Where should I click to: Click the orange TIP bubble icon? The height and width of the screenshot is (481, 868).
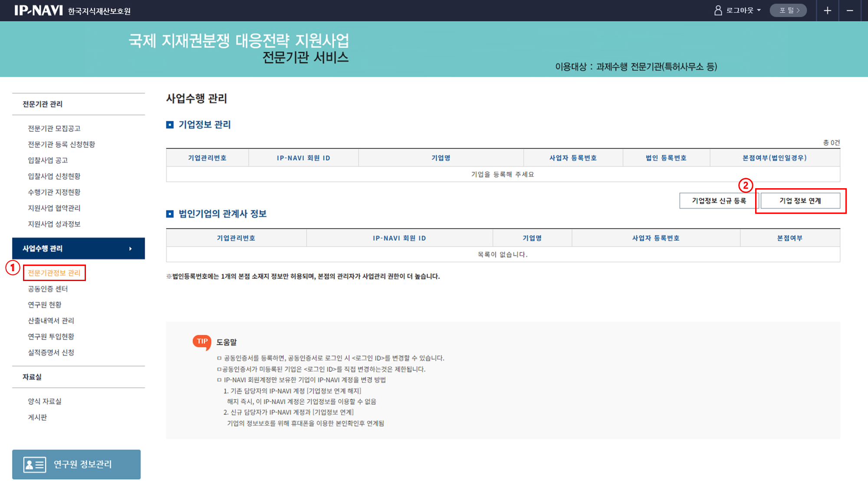(x=202, y=342)
